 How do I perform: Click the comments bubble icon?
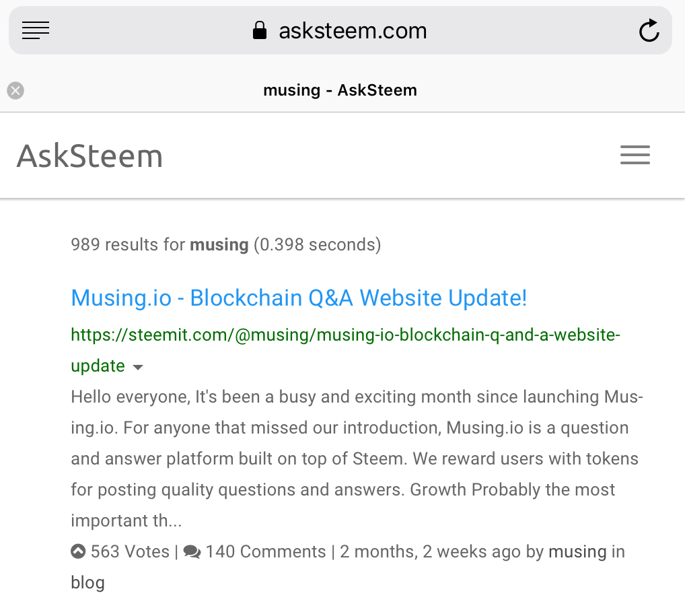coord(192,552)
